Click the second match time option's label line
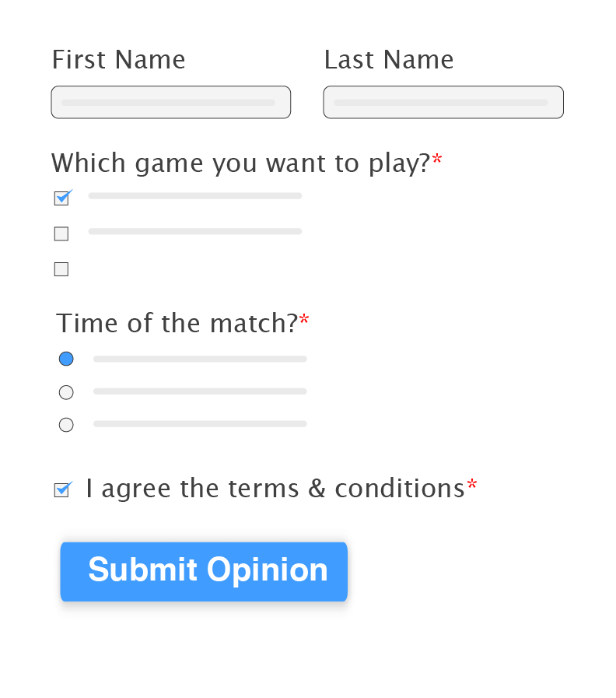Viewport: 616px width, 698px height. 200,391
